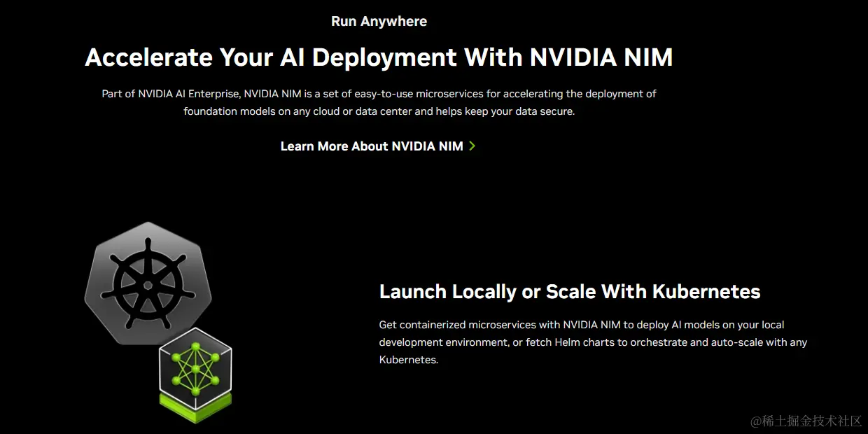Click the paragraph starting Part of NVIDIA AI Enterprise
Viewport: 868px width, 434px height.
pyautogui.click(x=379, y=102)
